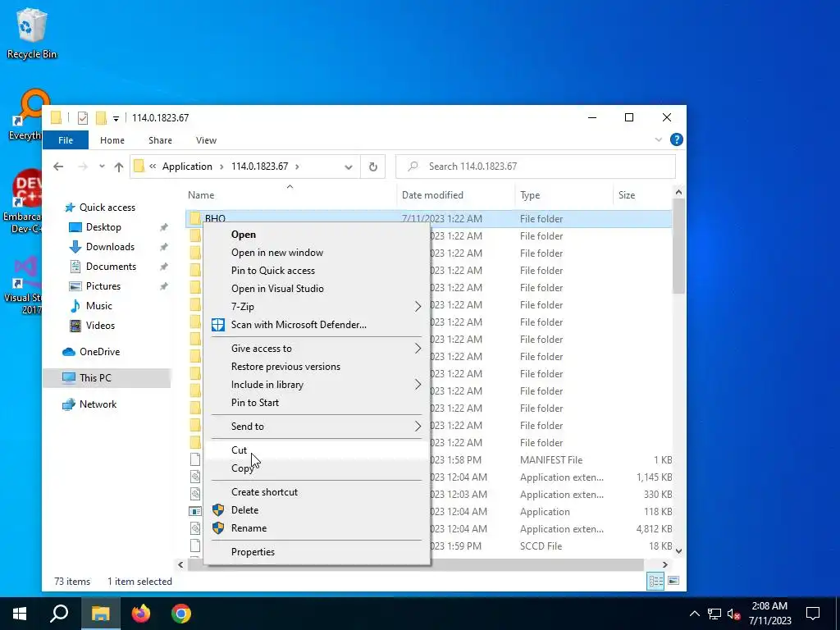Choose Delete in the context menu

click(316, 510)
